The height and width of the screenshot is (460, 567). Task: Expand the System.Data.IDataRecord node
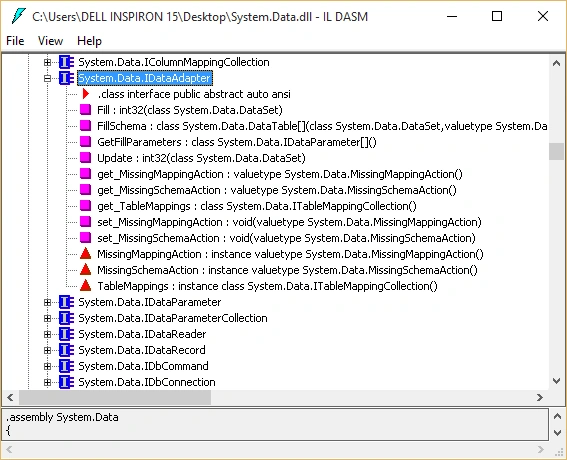[x=47, y=350]
